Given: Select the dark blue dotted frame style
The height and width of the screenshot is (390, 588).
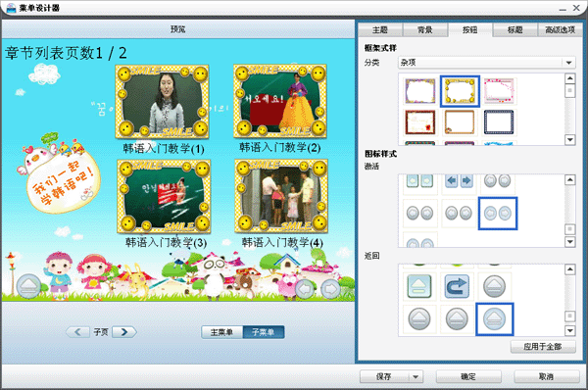Looking at the screenshot, I should coord(499,122).
